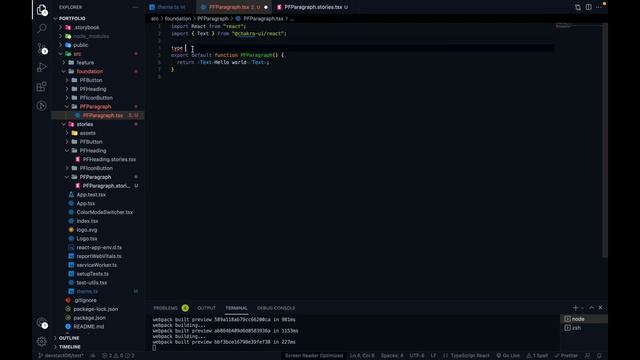Click the editor vertical scrollbar
This screenshot has width=640, height=360.
[605, 140]
